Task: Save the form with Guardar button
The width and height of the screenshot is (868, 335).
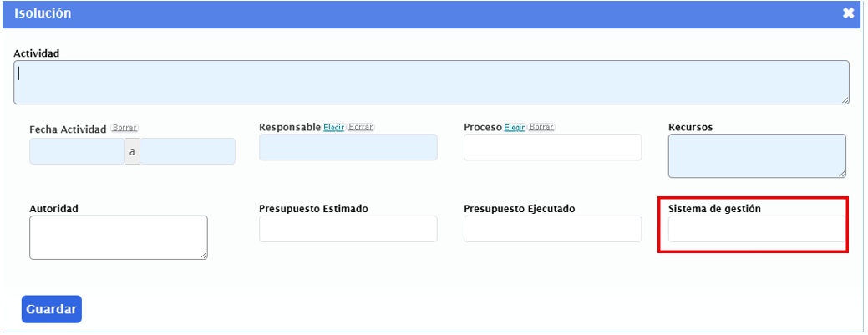Action: (52, 309)
